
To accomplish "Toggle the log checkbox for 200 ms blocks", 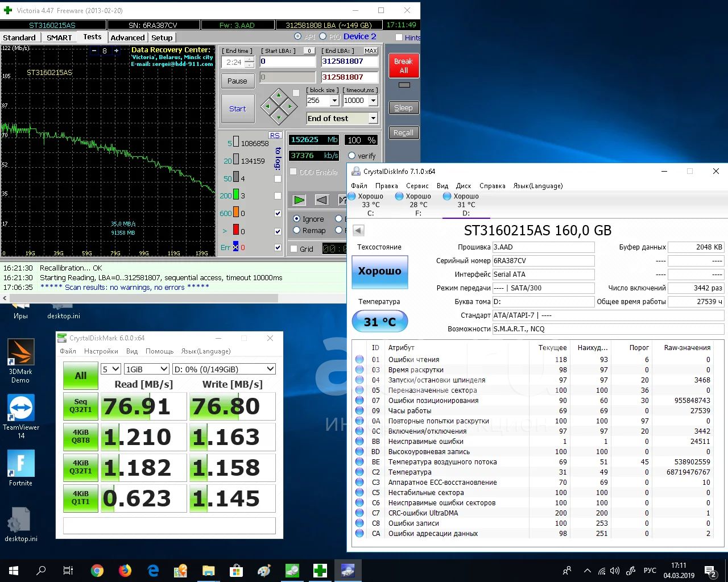I will click(278, 196).
